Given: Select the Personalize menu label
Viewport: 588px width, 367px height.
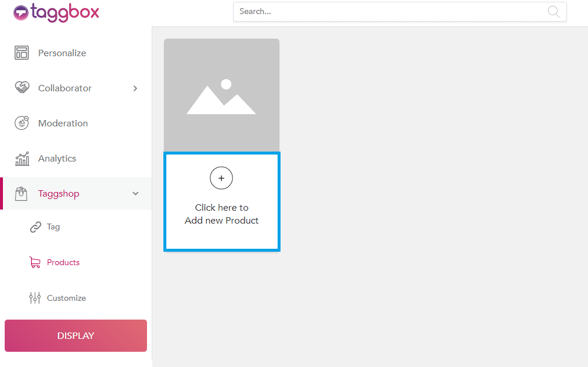Looking at the screenshot, I should click(x=62, y=53).
